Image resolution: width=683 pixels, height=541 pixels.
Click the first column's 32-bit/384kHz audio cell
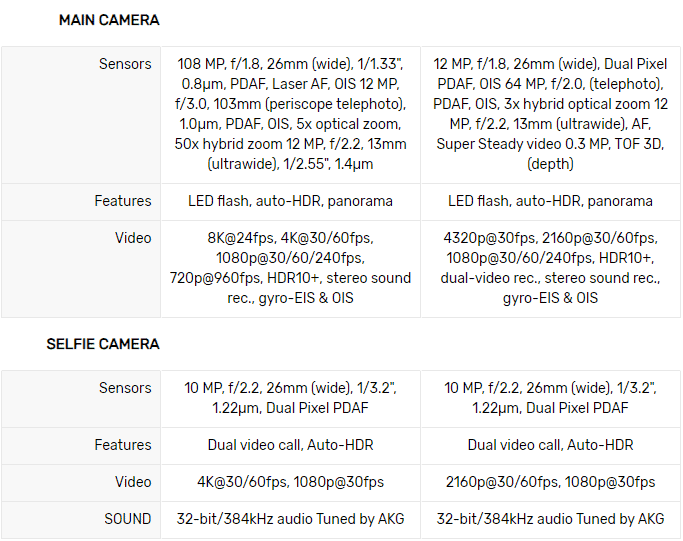[290, 519]
